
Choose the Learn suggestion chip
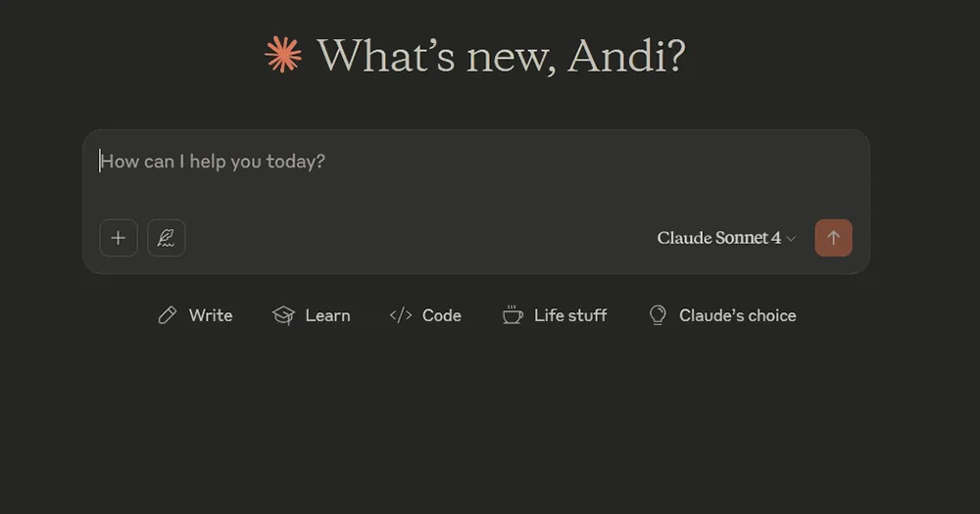click(x=327, y=315)
